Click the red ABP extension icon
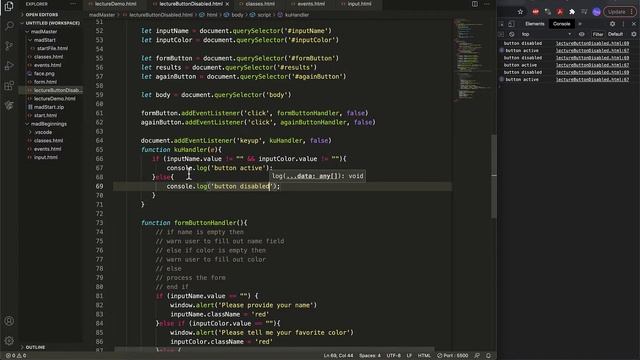Image resolution: width=640 pixels, height=360 pixels. coord(536,12)
